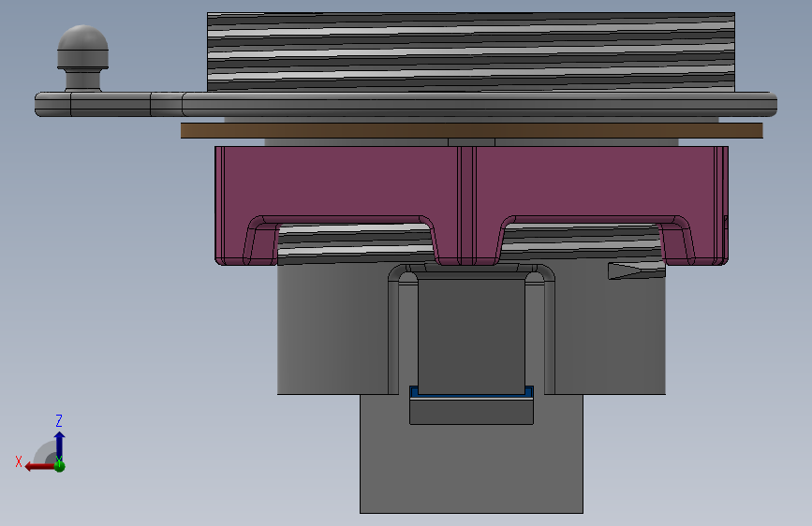Select the large threaded cylinder on top

click(x=471, y=52)
